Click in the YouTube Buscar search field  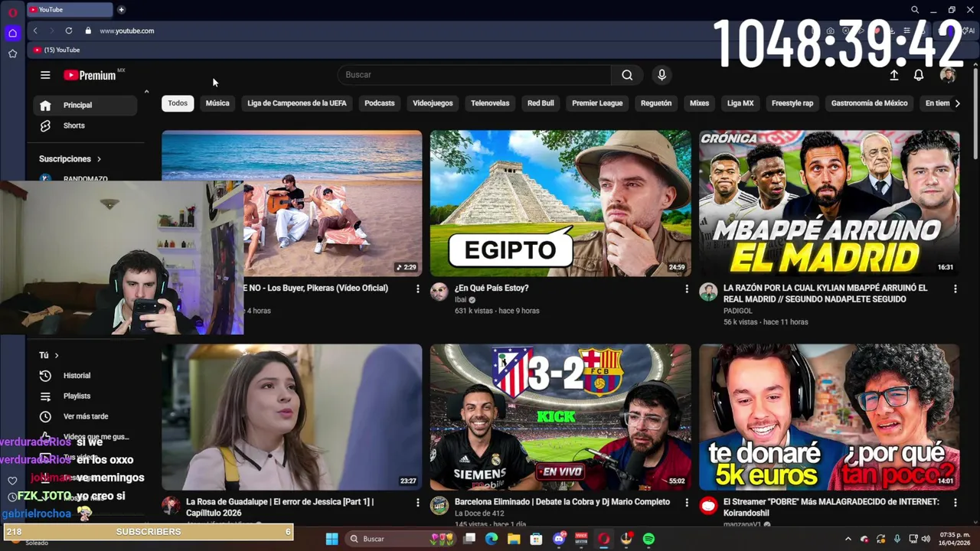pyautogui.click(x=475, y=75)
